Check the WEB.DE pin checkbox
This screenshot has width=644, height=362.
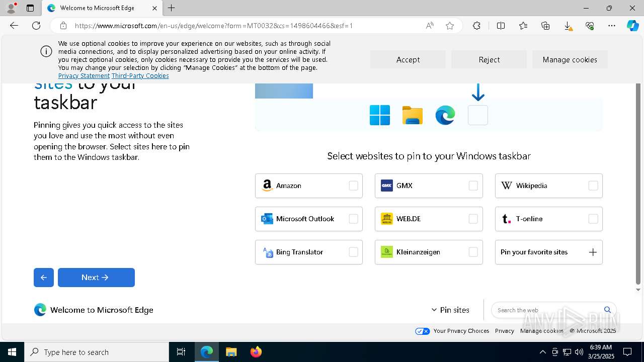pyautogui.click(x=473, y=219)
